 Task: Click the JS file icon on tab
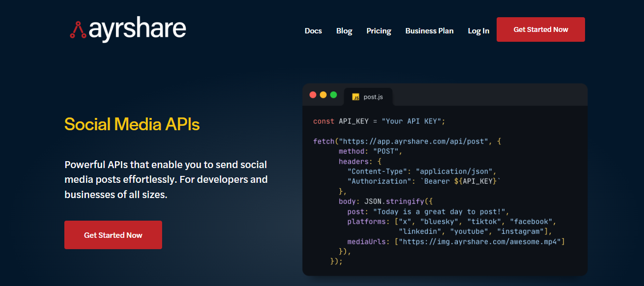[356, 97]
